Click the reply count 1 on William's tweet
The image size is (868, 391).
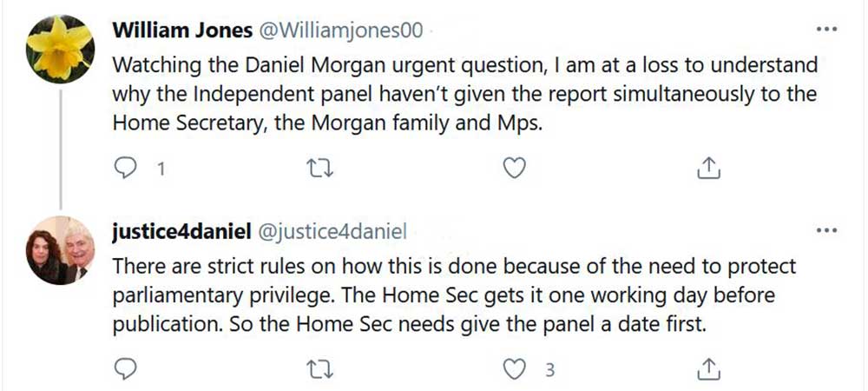pos(161,169)
